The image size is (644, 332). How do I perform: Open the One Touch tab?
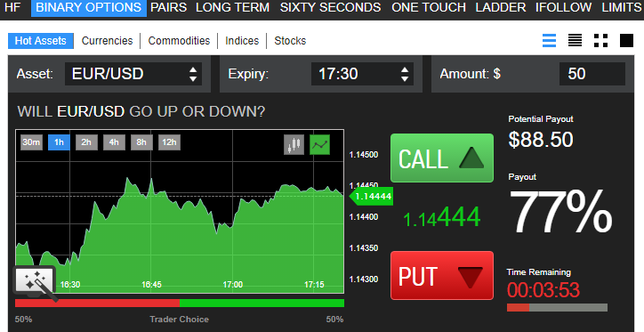429,7
